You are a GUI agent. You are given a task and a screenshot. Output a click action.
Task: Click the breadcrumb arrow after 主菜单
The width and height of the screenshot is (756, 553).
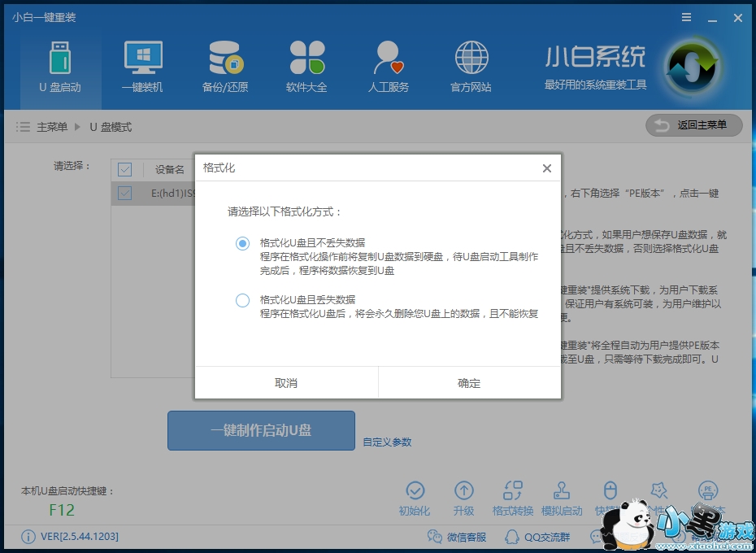coord(77,127)
